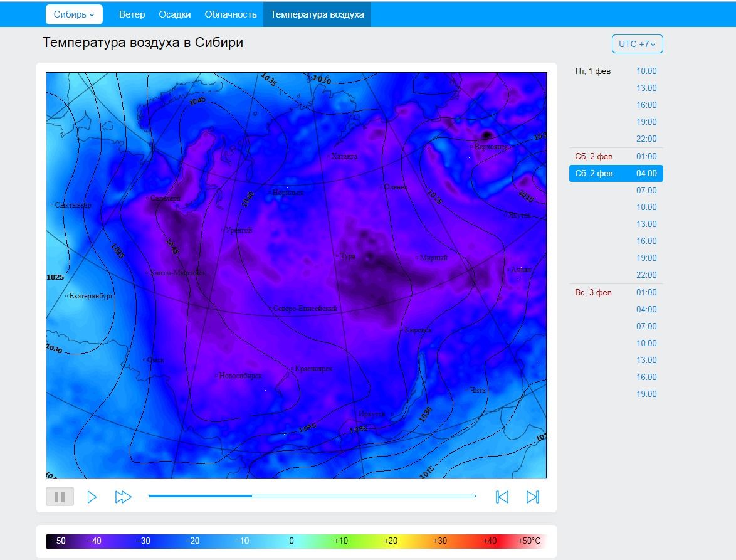Viewport: 736px width, 560px height.
Task: Select 10:00 on Пт, 1 фев
Action: pos(646,71)
